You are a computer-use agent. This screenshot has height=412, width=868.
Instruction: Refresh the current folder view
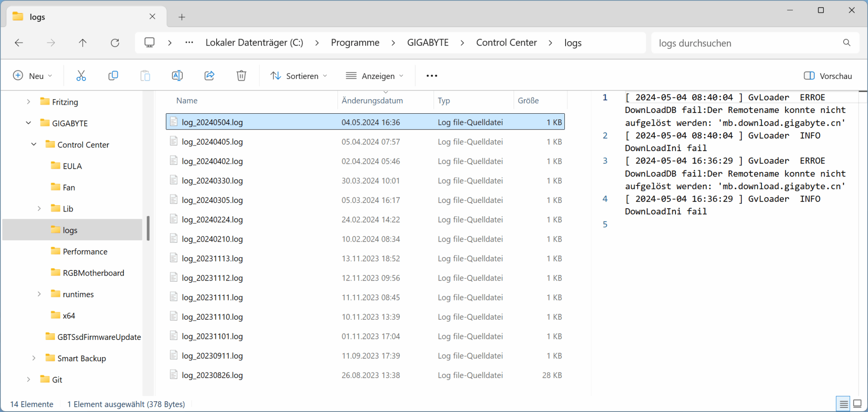115,43
